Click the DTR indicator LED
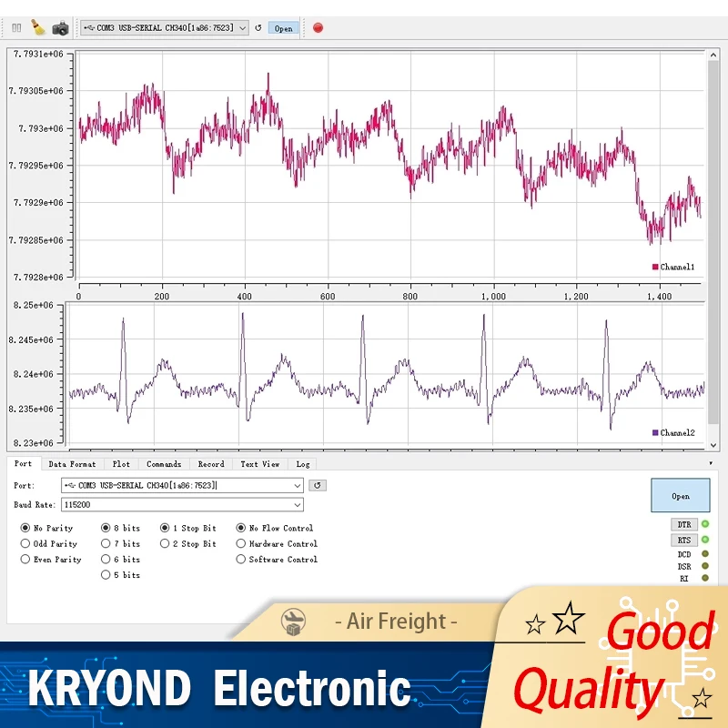728x728 pixels. (x=705, y=524)
